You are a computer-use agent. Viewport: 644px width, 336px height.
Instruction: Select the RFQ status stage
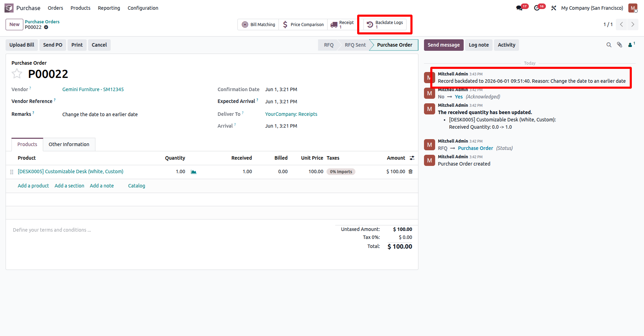329,45
